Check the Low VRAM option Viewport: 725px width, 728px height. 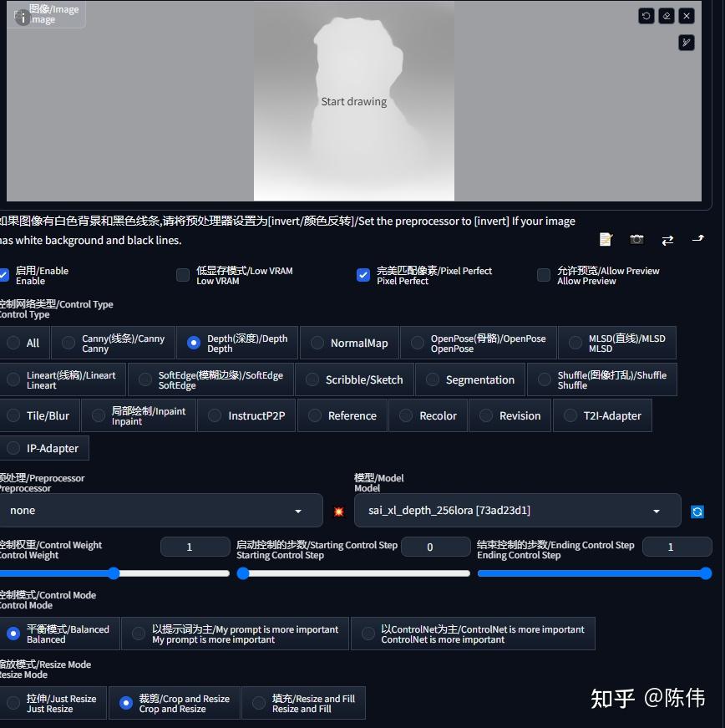point(183,274)
